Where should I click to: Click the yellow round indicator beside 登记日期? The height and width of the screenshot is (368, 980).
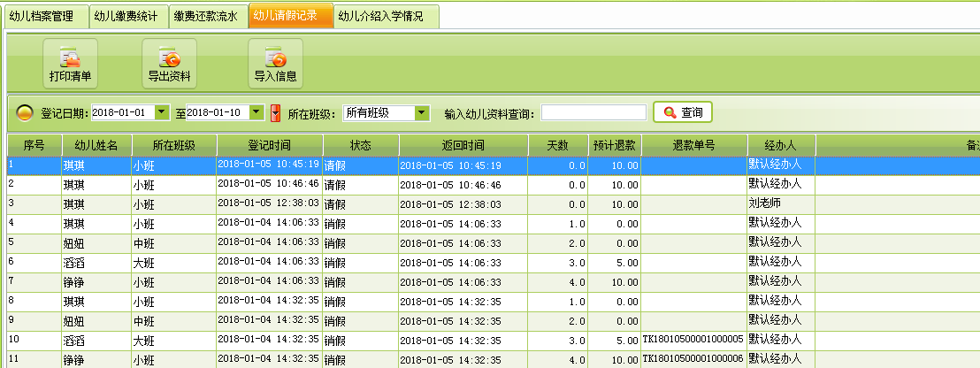(25, 113)
